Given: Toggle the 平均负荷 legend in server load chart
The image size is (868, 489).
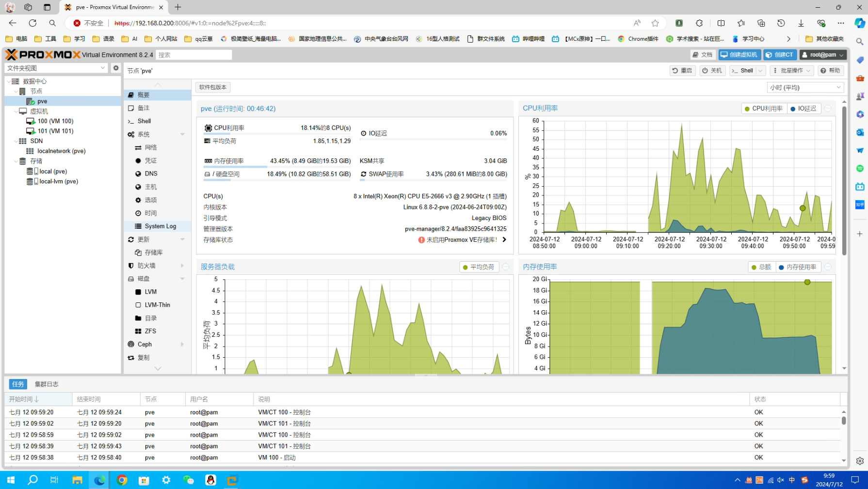Looking at the screenshot, I should coord(479,267).
